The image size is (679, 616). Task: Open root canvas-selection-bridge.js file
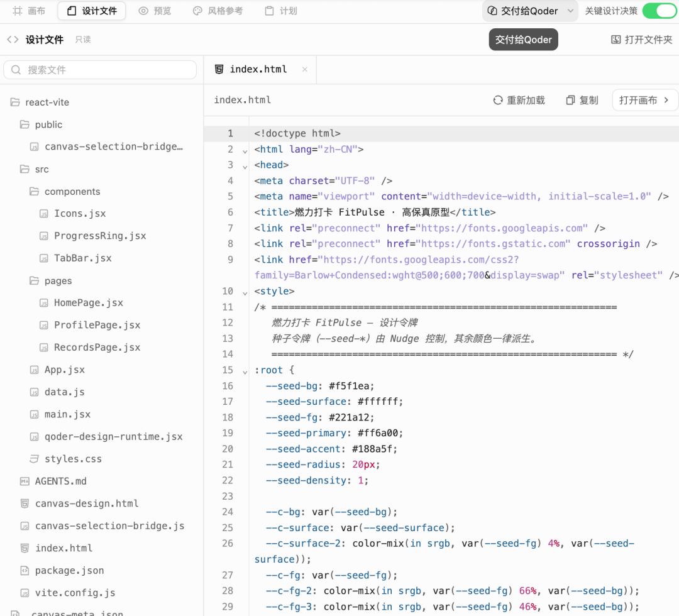coord(102,526)
